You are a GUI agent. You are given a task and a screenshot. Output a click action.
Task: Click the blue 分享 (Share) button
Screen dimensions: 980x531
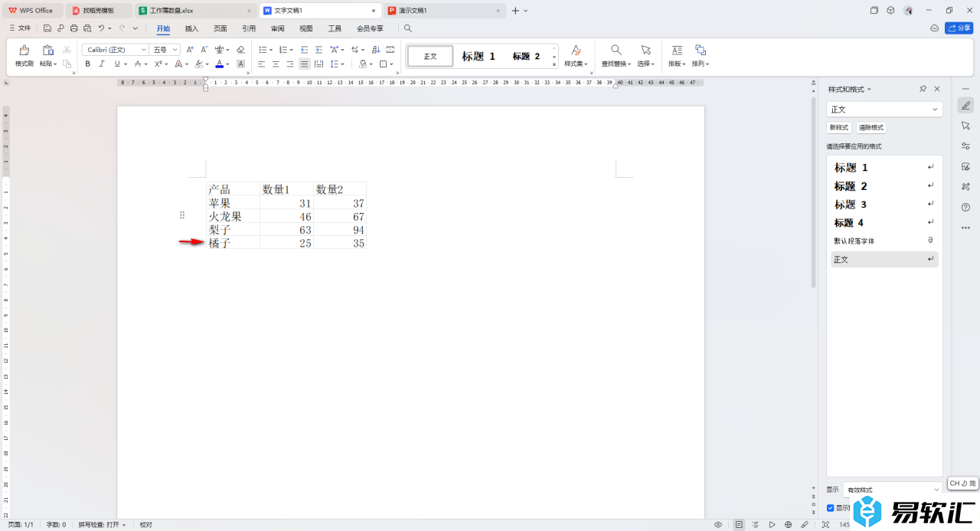[x=959, y=28]
